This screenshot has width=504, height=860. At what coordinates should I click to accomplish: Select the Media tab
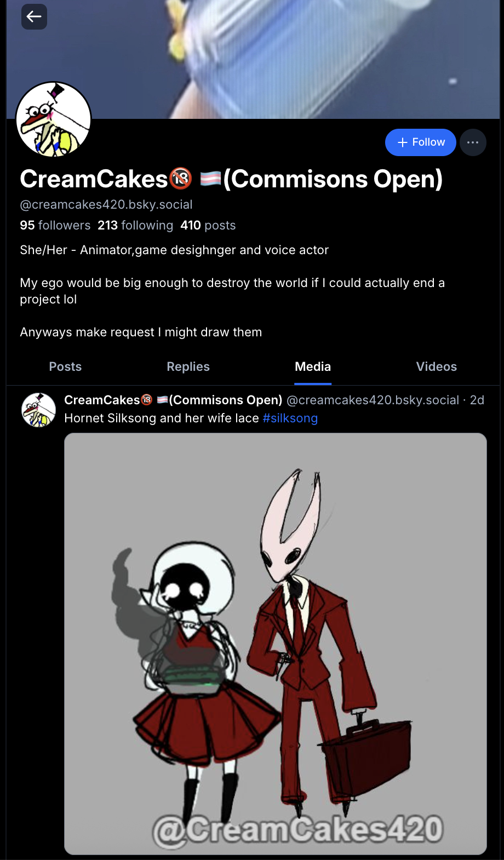click(x=313, y=366)
